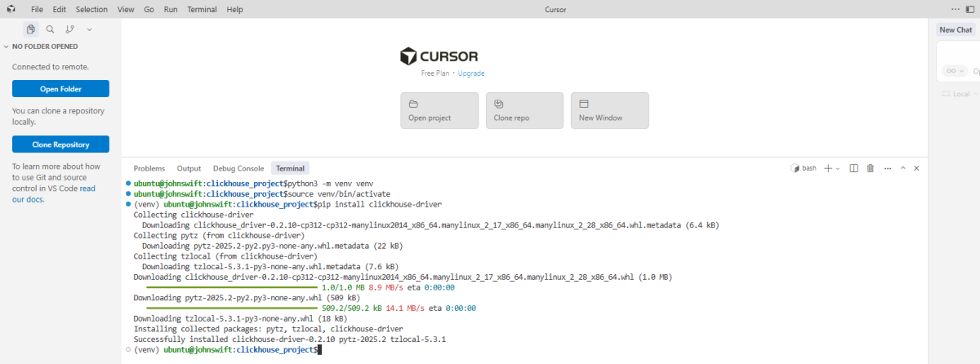Click the New Window card
Screen dimensions: 980x364
[x=610, y=110]
